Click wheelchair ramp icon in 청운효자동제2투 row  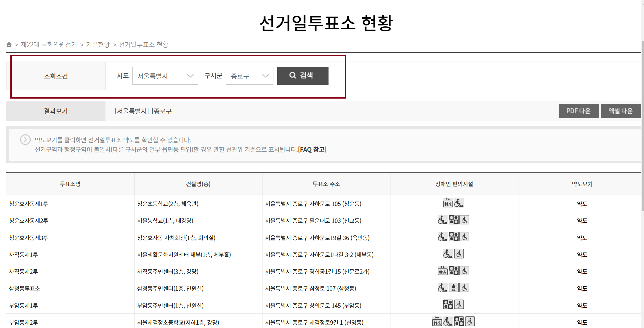tap(442, 220)
